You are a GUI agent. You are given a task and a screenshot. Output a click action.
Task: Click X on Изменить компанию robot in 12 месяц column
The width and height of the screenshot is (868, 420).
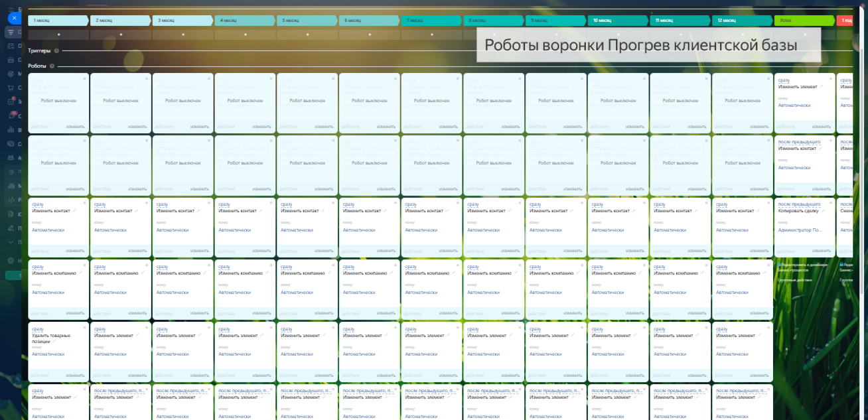click(x=769, y=265)
